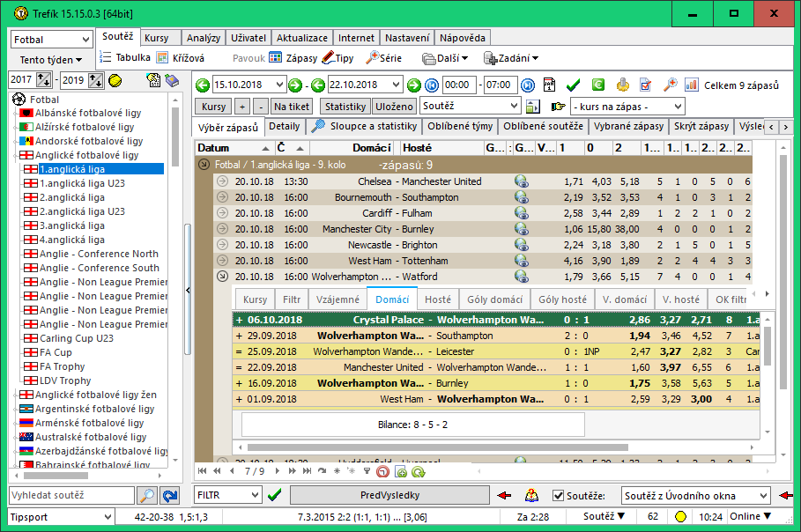Screen dimensions: 801x532
Task: Click the green refresh icon in navigation bar
Action: pos(419,472)
